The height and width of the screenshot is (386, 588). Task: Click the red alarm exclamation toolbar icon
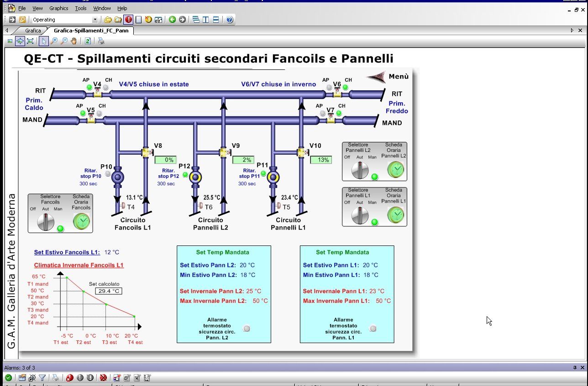pos(128,20)
